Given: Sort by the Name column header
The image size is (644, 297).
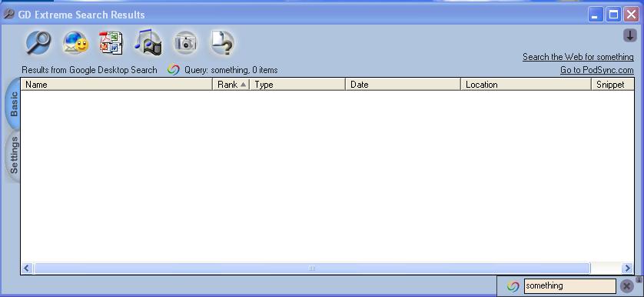Looking at the screenshot, I should [116, 85].
